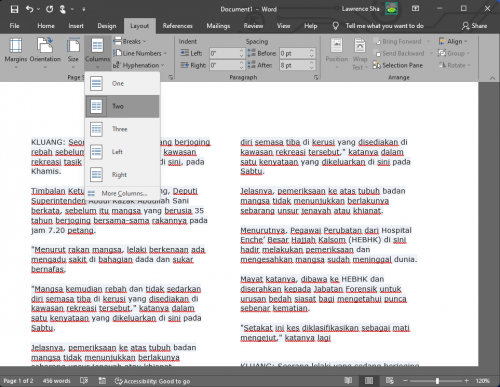The image size is (500, 387).
Task: Toggle Touch/Mouse mode icon
Action: point(62,9)
